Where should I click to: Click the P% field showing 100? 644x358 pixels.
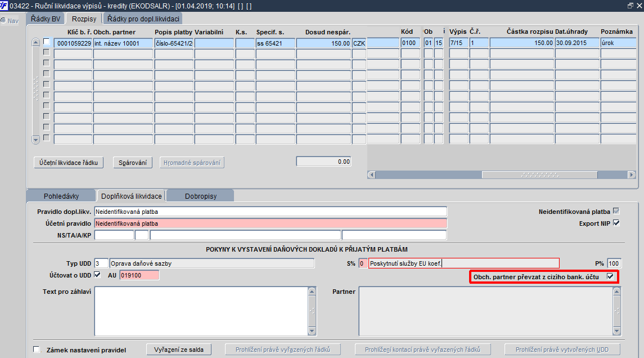pyautogui.click(x=614, y=263)
